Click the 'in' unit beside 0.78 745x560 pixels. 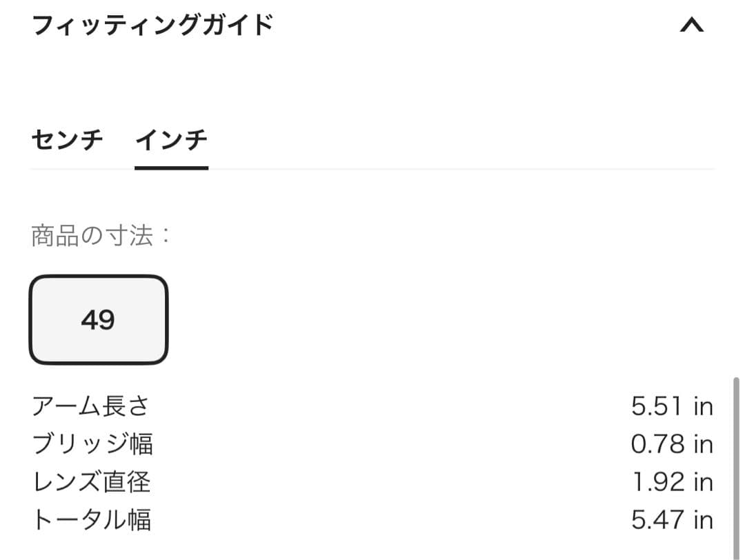(703, 444)
